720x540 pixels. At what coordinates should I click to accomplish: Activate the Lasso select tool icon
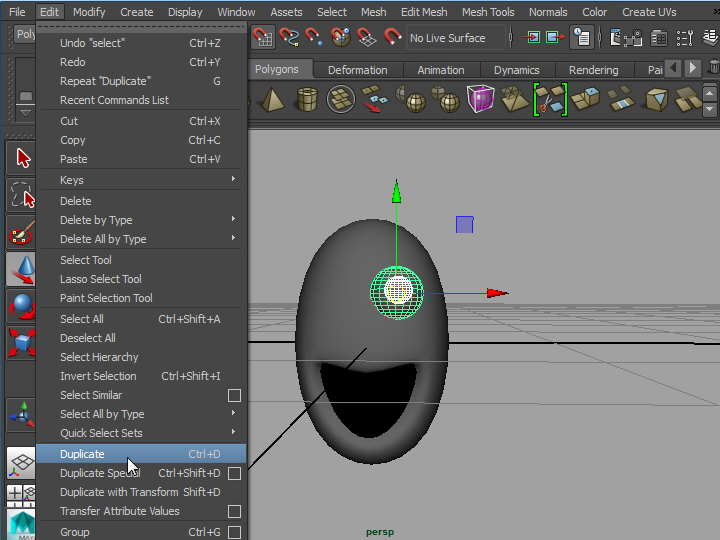[x=22, y=194]
